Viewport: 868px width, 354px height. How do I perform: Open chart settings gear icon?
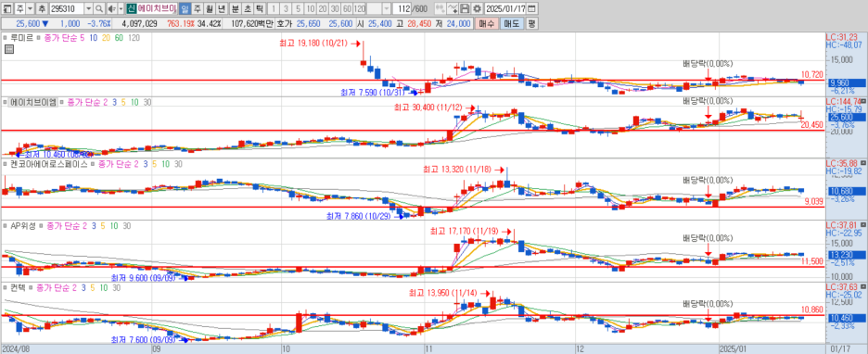coord(477,9)
